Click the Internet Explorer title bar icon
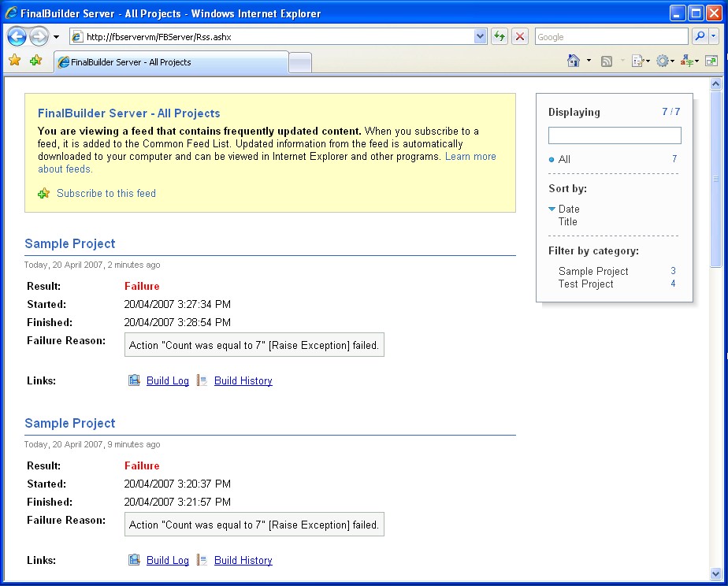The height and width of the screenshot is (586, 728). point(11,13)
